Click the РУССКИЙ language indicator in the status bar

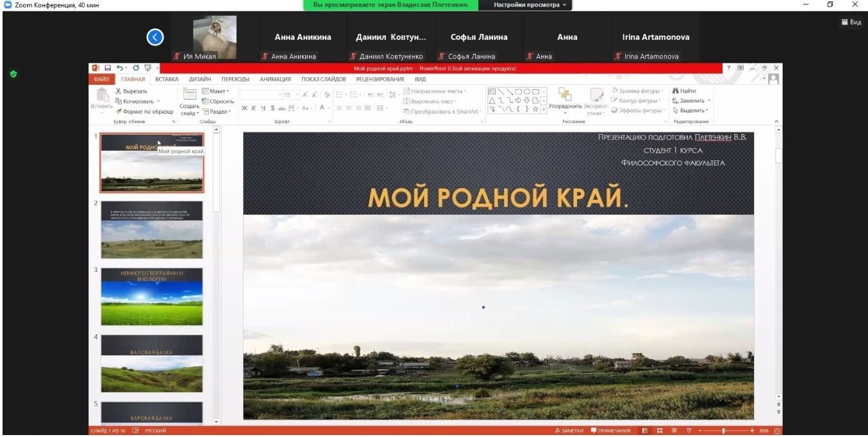[155, 431]
